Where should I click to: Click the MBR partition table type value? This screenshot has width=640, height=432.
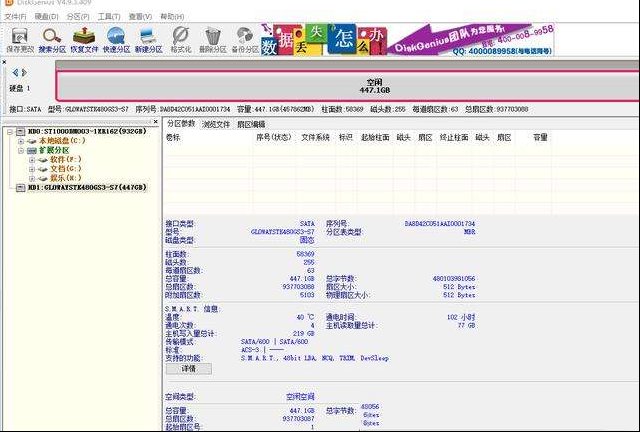(469, 232)
